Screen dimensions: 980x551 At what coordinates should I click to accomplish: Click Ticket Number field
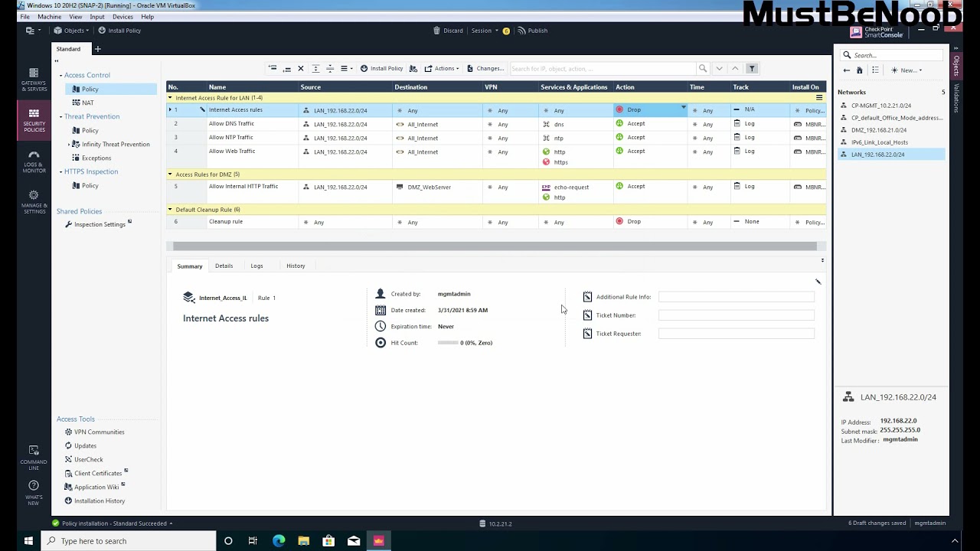click(736, 315)
